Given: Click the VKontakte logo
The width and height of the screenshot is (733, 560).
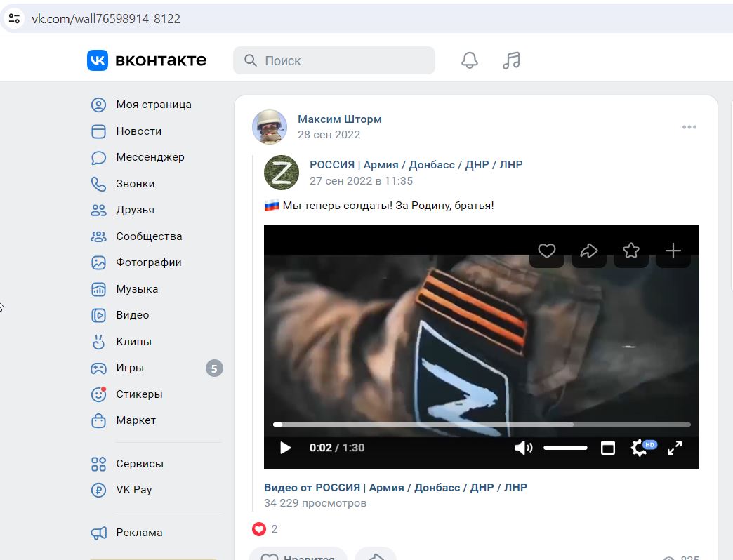Looking at the screenshot, I should (x=147, y=60).
